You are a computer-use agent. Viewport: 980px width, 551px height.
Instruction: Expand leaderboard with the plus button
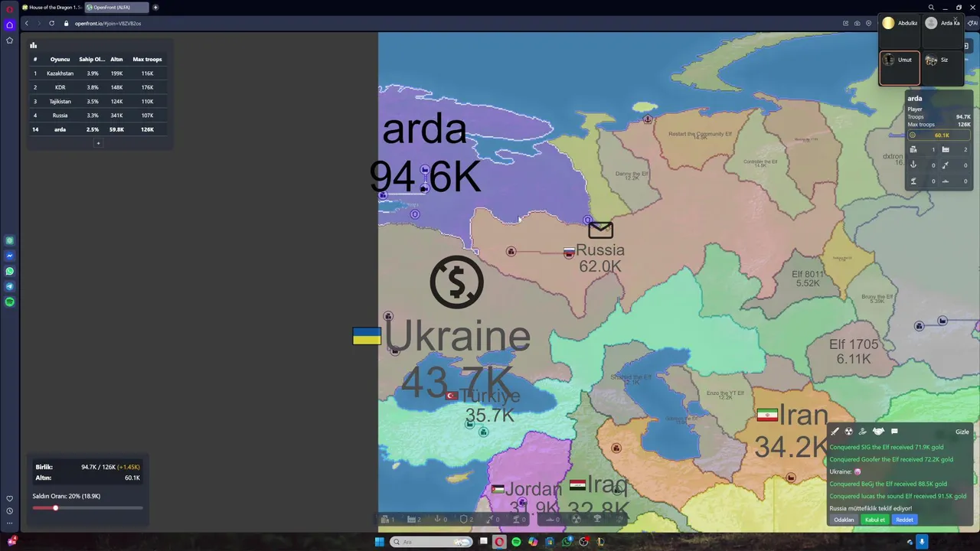[98, 143]
